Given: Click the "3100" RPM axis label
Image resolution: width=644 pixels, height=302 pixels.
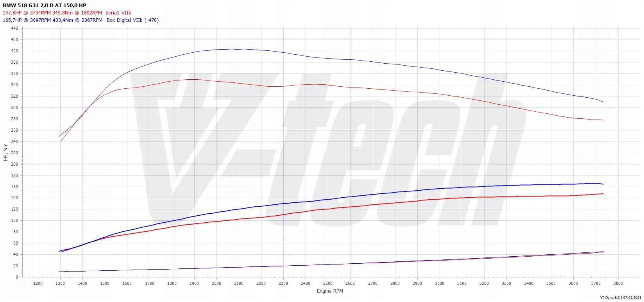Looking at the screenshot, I should (462, 284).
